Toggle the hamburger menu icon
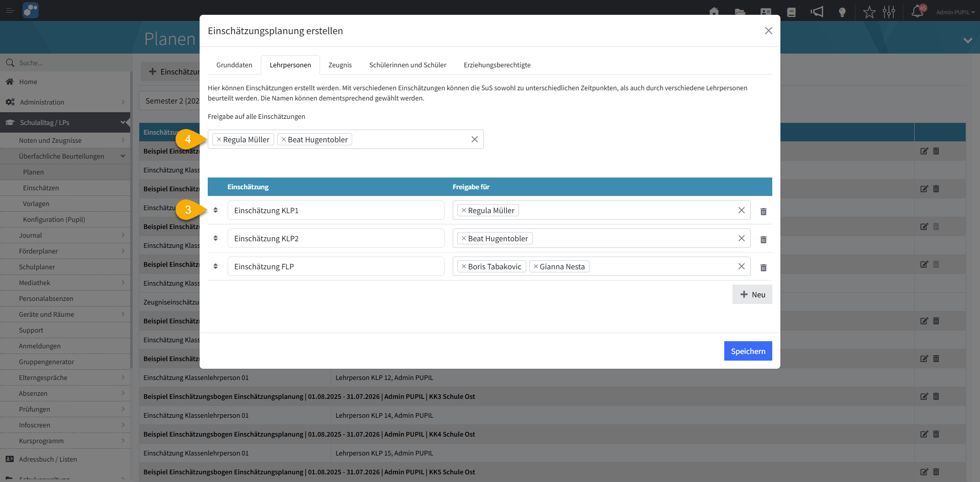 (10, 11)
